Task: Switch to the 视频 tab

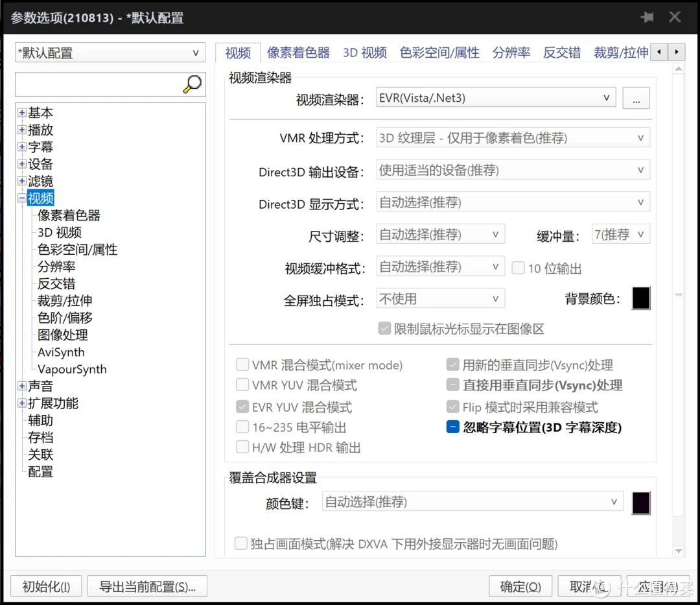Action: tap(238, 53)
